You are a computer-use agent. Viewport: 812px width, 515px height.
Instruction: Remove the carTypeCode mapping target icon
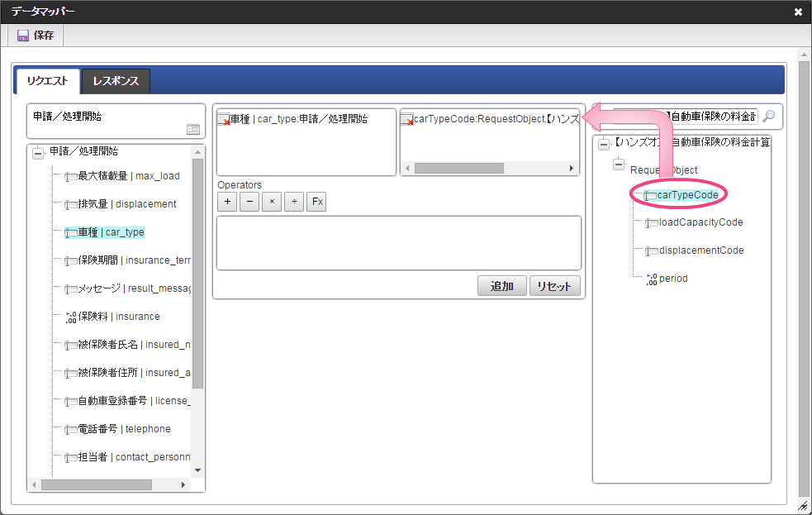coord(407,120)
